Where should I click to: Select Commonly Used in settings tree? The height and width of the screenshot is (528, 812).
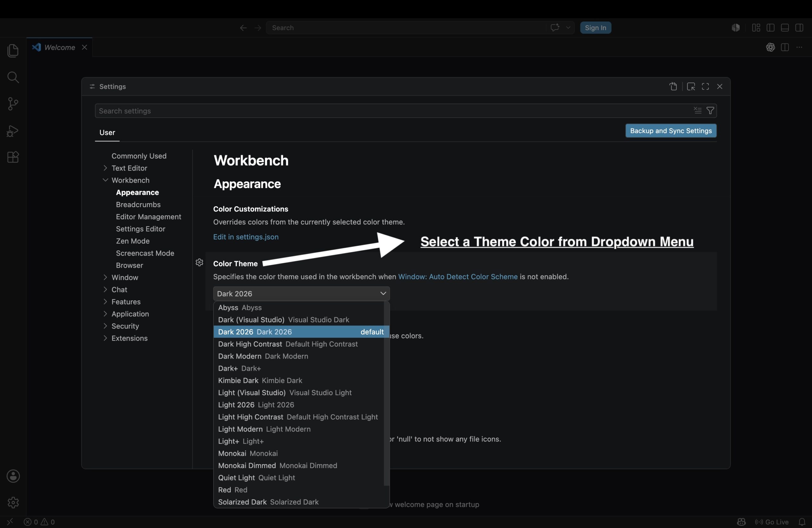(139, 156)
